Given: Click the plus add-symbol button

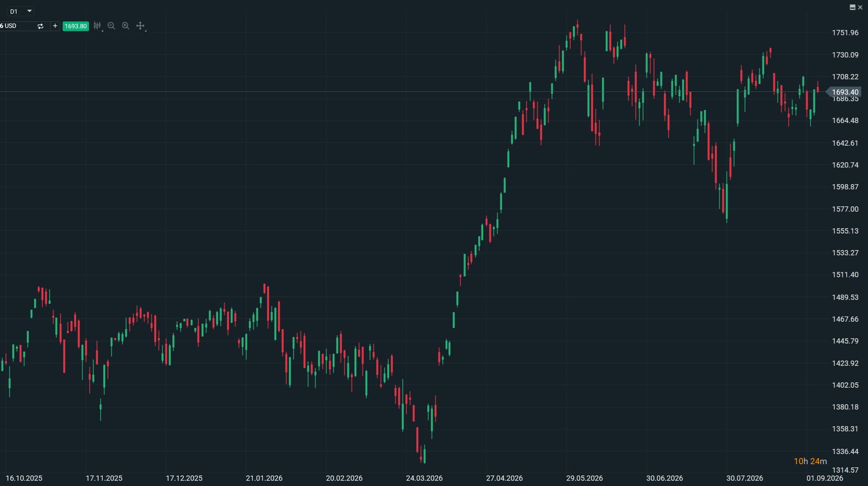Looking at the screenshot, I should 55,26.
